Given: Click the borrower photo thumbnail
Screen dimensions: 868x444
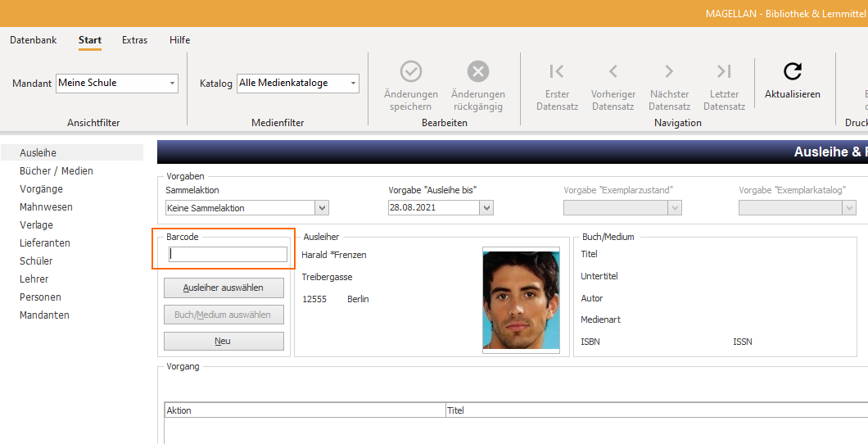Looking at the screenshot, I should tap(521, 300).
